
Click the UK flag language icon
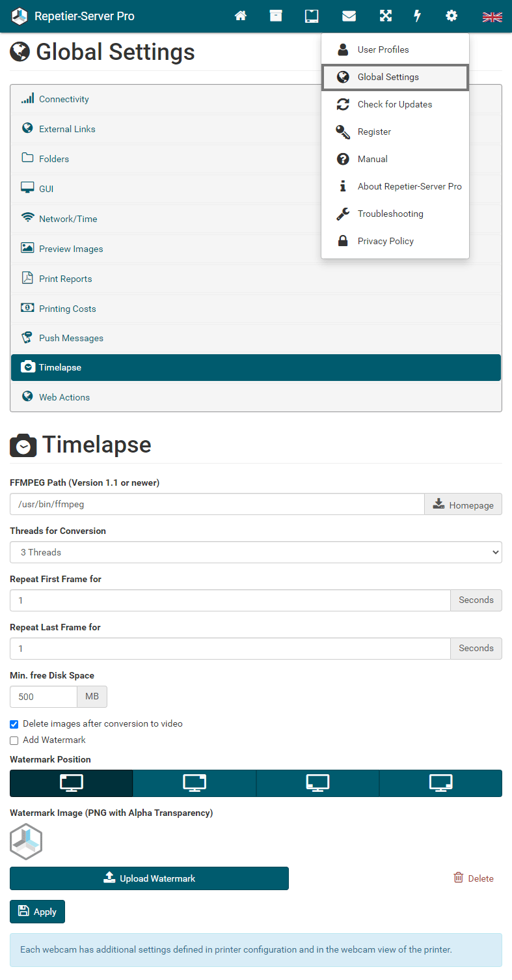(492, 17)
